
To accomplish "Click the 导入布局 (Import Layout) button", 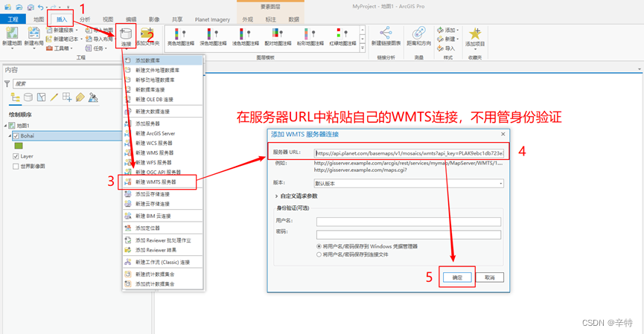I will pos(99,39).
